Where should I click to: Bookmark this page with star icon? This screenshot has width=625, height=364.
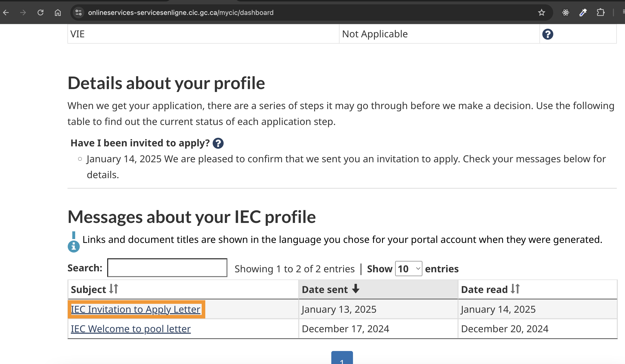coord(541,12)
